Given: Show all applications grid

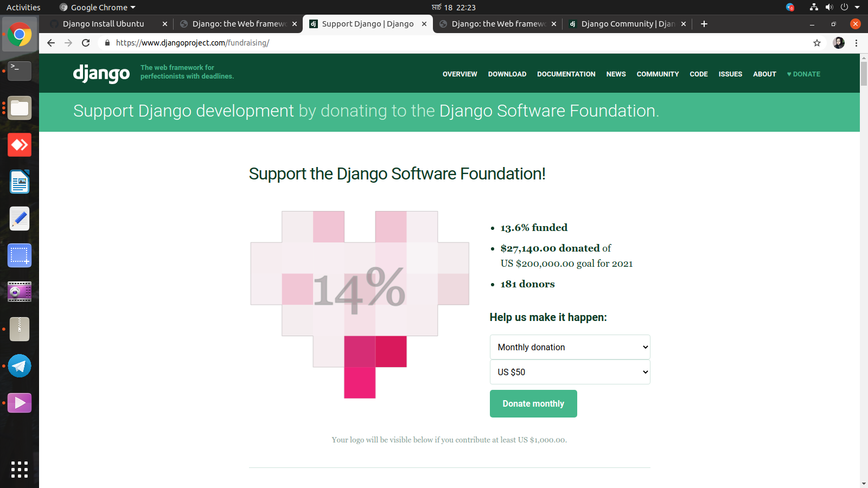Looking at the screenshot, I should pyautogui.click(x=20, y=470).
